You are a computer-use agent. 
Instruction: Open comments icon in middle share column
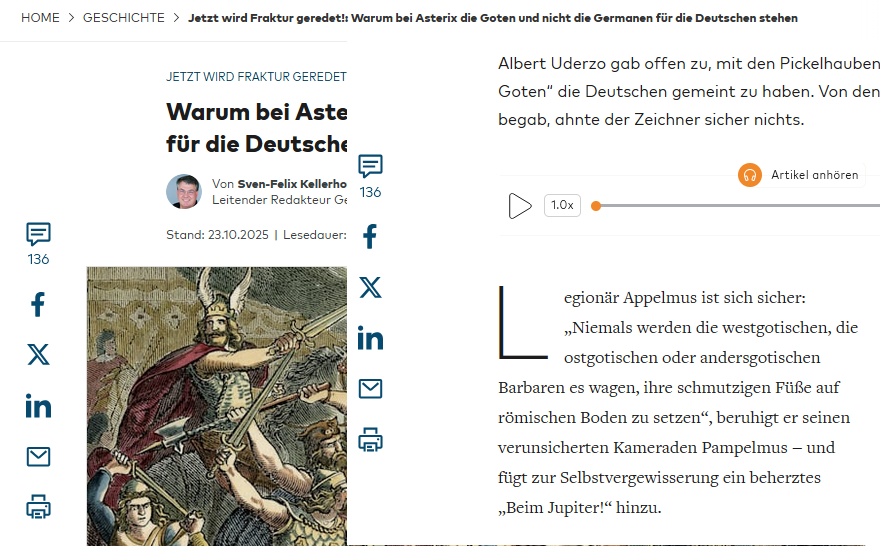(370, 166)
